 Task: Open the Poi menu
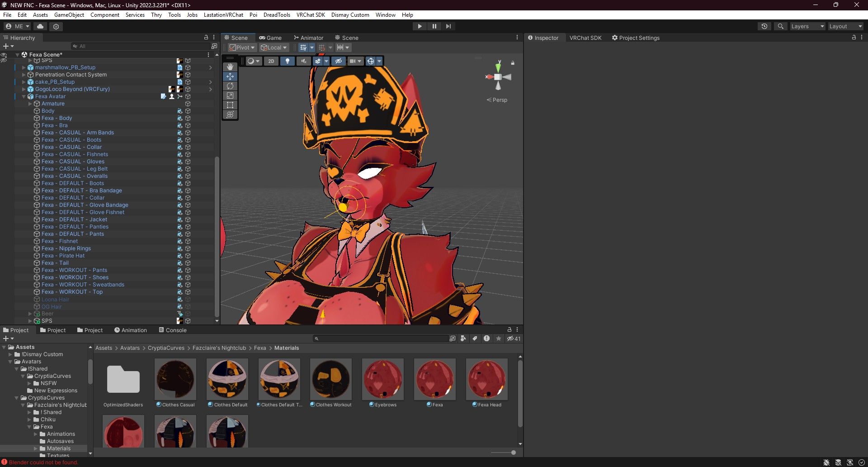[253, 15]
